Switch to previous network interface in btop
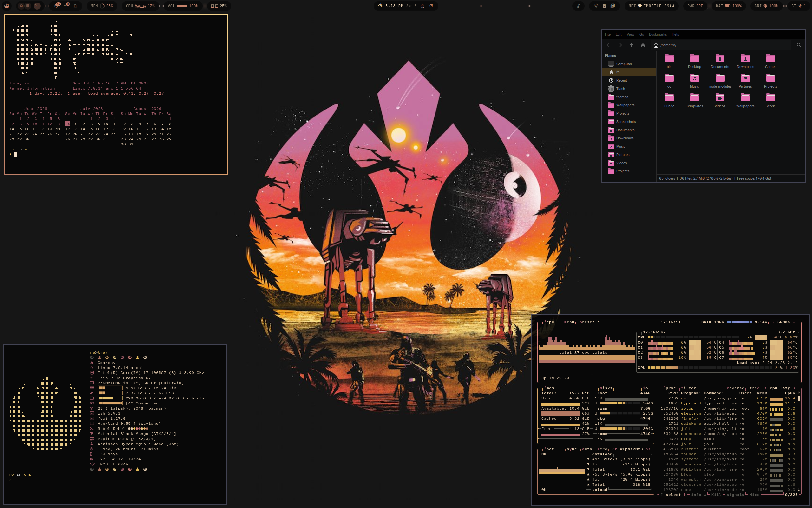Image resolution: width=812 pixels, height=508 pixels. click(x=615, y=449)
